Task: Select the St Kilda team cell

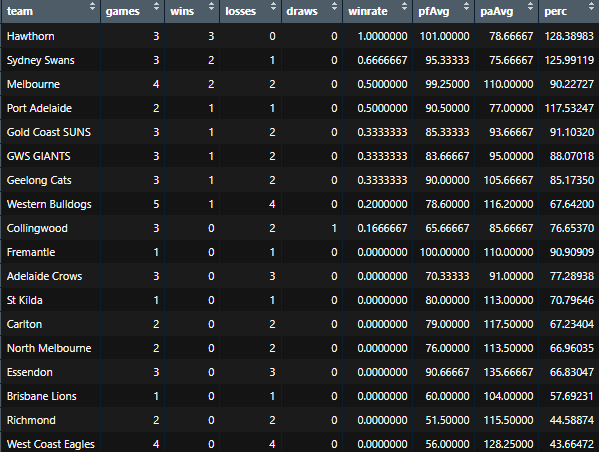Action: [50, 300]
